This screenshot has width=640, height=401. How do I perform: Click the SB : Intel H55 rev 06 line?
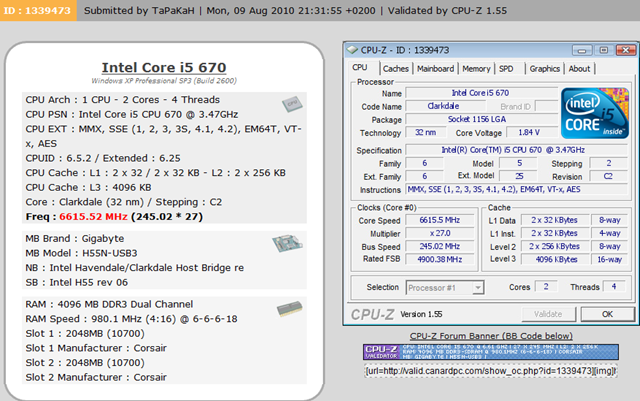(76, 283)
